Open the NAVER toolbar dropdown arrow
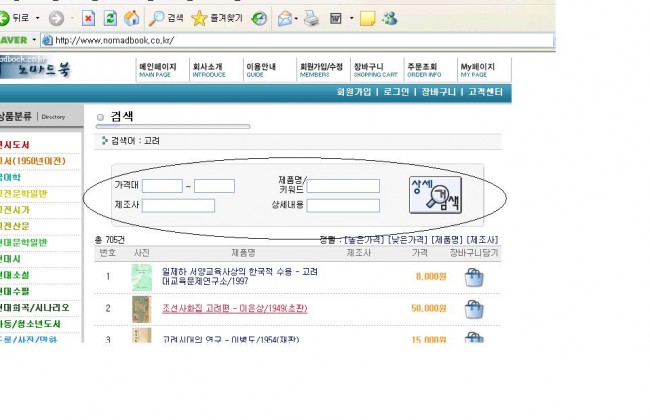The width and height of the screenshot is (650, 420). 35,40
